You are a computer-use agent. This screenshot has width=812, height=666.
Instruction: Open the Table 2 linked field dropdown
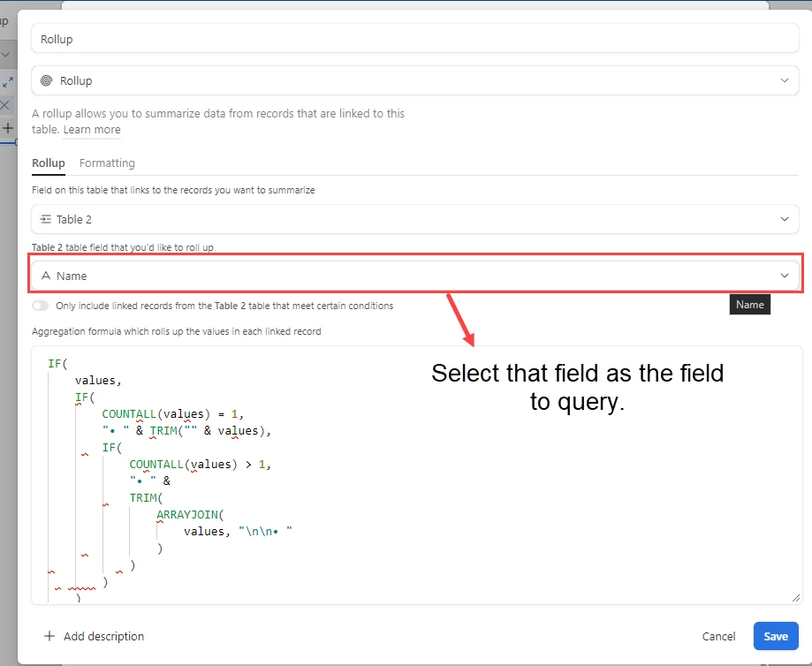coord(414,219)
